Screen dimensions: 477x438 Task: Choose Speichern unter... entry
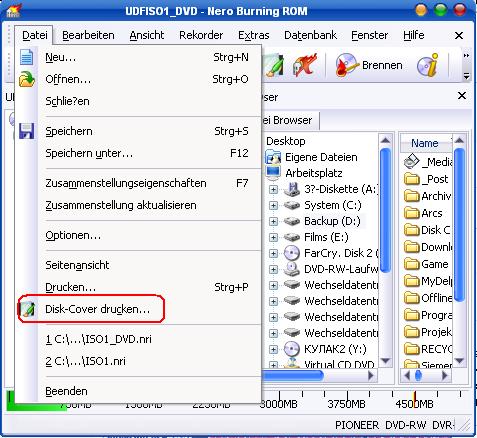coord(138,153)
